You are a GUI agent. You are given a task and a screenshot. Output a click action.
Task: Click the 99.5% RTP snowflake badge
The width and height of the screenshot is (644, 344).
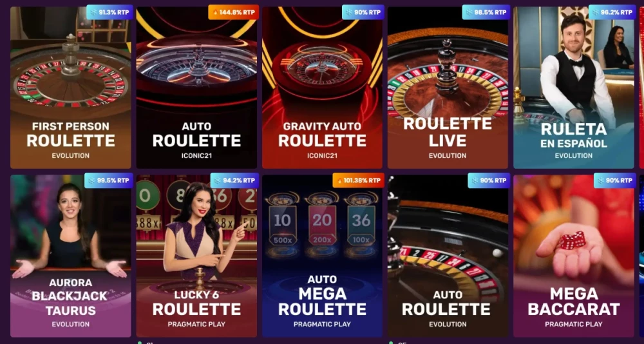click(x=108, y=180)
